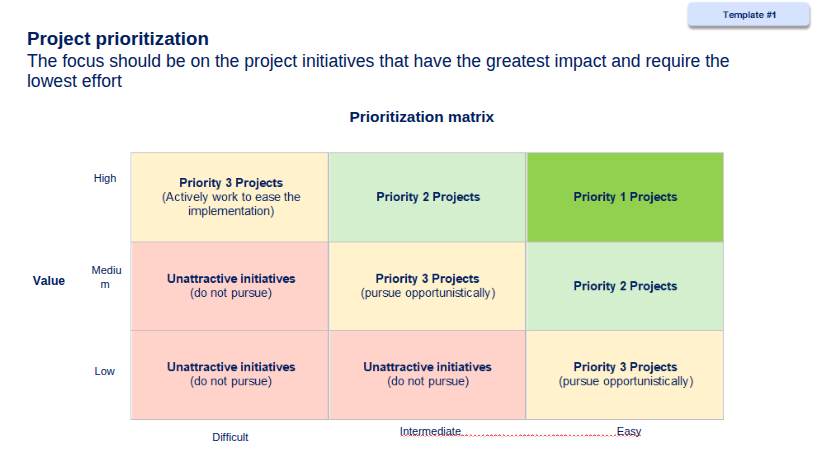Click center Priority 3 pursue opportunistically cell
This screenshot has height=455, width=826.
click(427, 286)
